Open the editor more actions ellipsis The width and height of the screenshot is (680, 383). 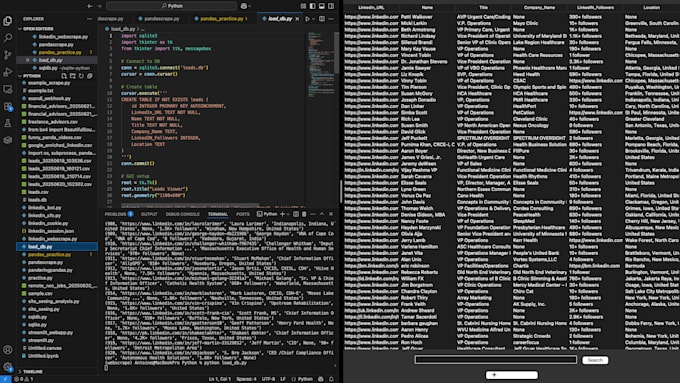(331, 19)
